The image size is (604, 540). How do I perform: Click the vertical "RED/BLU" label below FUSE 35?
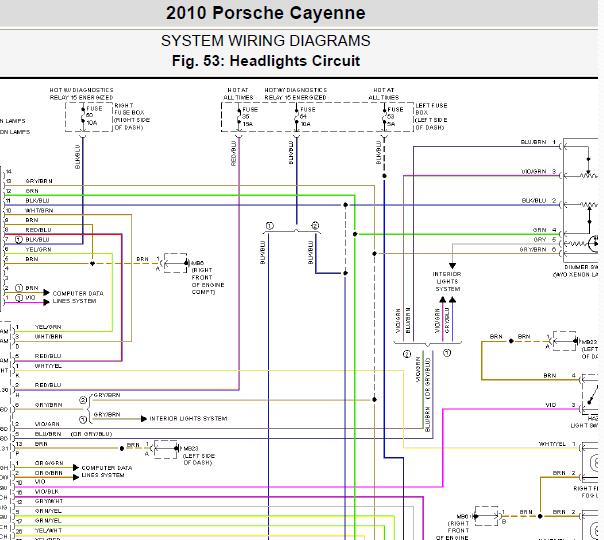tap(233, 153)
